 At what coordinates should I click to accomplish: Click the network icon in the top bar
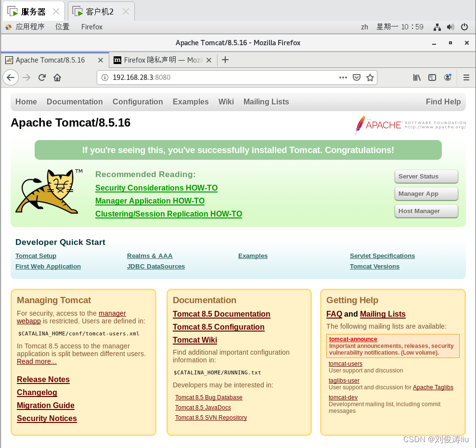pos(437,27)
